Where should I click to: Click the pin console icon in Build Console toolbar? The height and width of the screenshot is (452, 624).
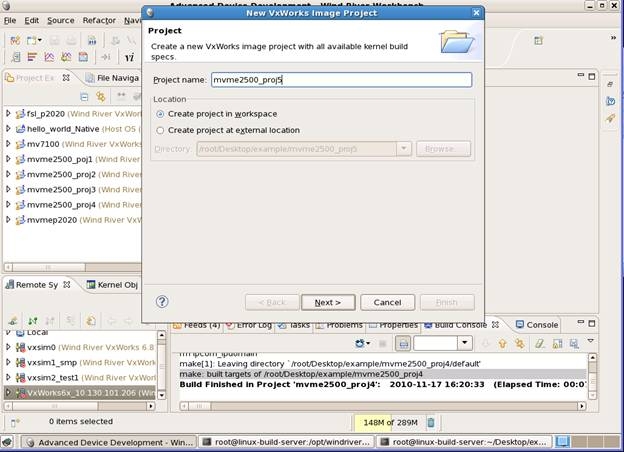pyautogui.click(x=403, y=343)
